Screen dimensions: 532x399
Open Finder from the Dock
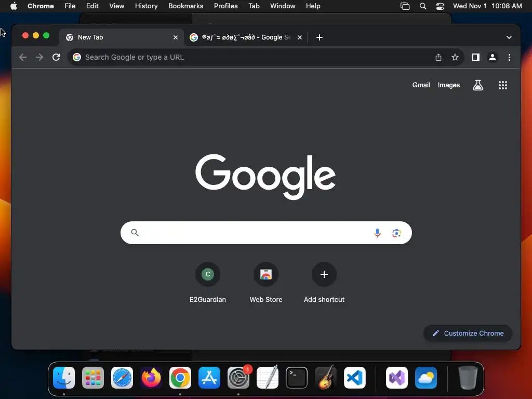pyautogui.click(x=64, y=378)
